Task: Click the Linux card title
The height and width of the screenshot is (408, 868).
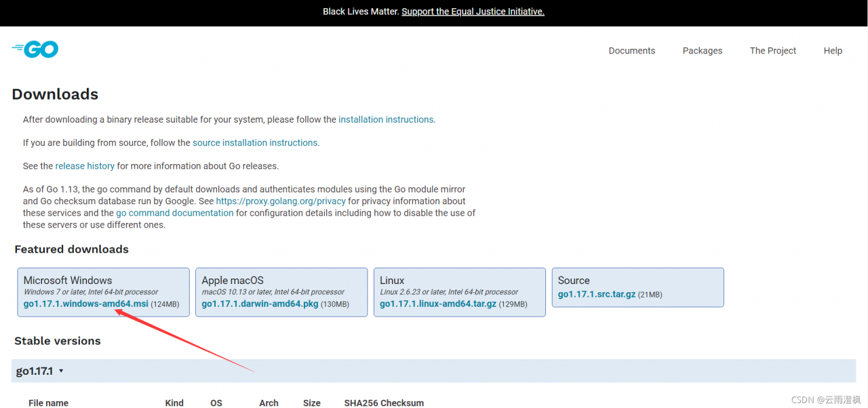Action: [x=392, y=280]
